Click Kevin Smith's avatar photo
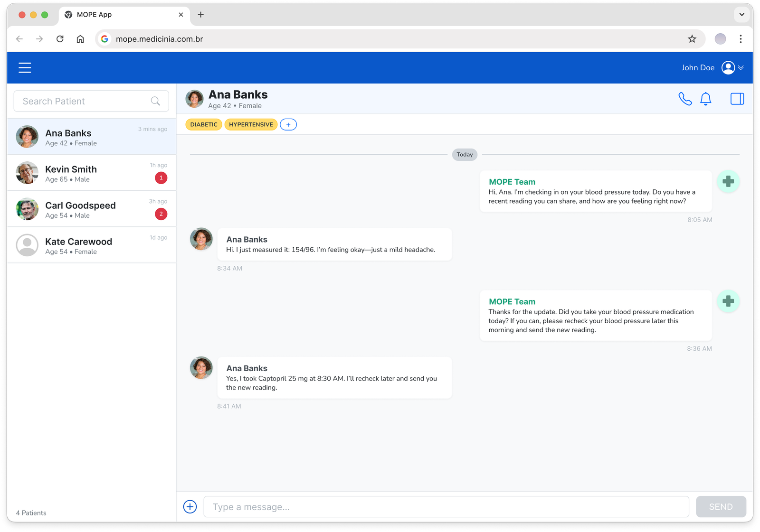This screenshot has height=532, width=760. tap(27, 173)
